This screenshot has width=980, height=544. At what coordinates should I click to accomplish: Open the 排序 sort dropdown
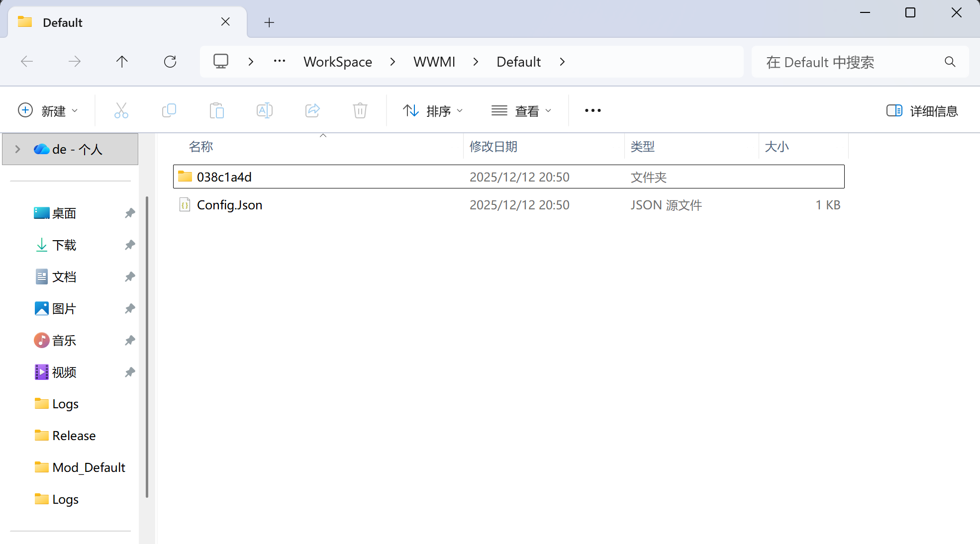pos(433,111)
